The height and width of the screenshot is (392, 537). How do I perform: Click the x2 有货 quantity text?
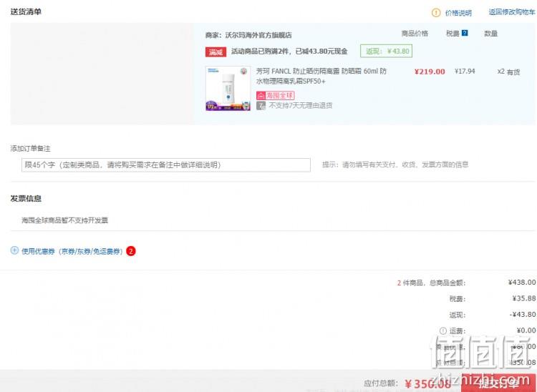508,72
